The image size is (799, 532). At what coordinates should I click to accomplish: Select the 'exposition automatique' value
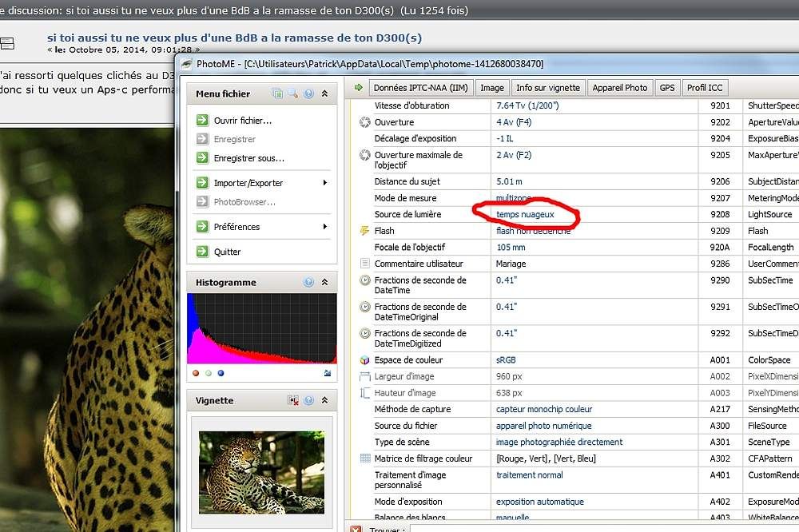pos(540,502)
